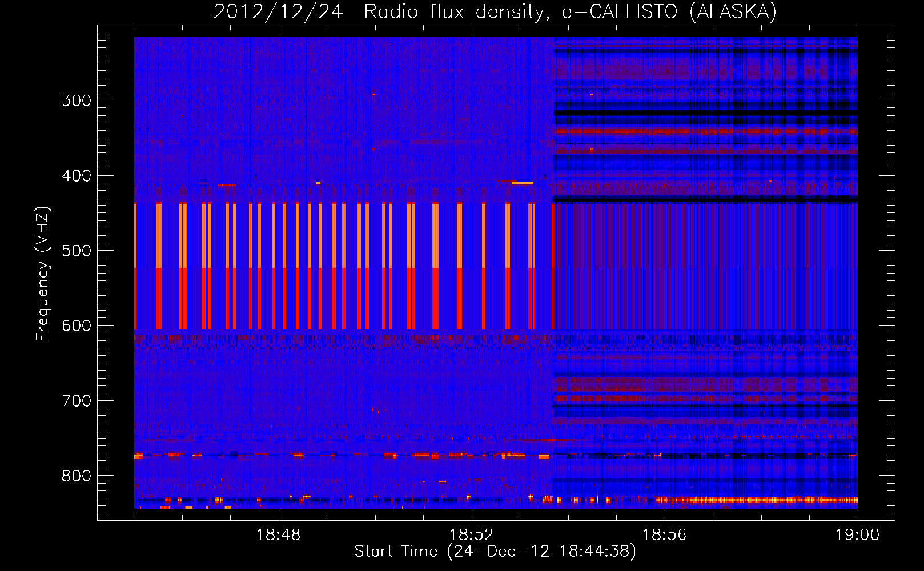Click the 19:00 time tick label
Image resolution: width=924 pixels, height=571 pixels.
click(x=858, y=535)
